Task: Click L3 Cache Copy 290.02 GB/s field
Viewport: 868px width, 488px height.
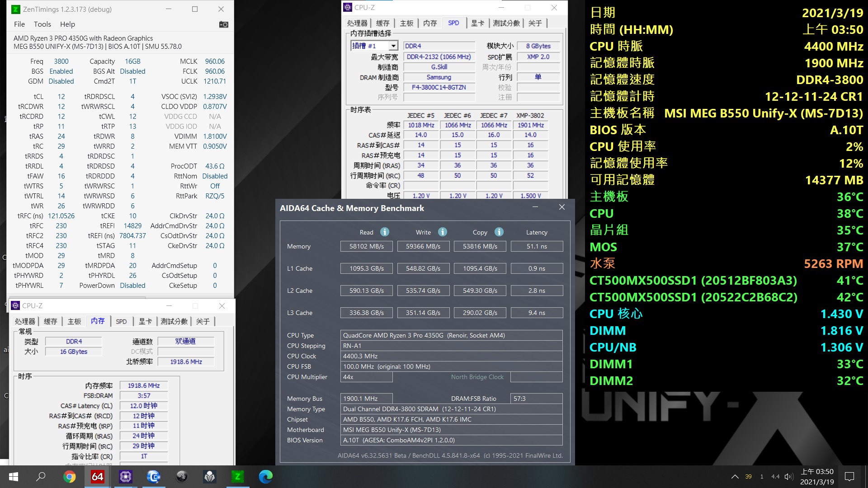Action: 480,313
